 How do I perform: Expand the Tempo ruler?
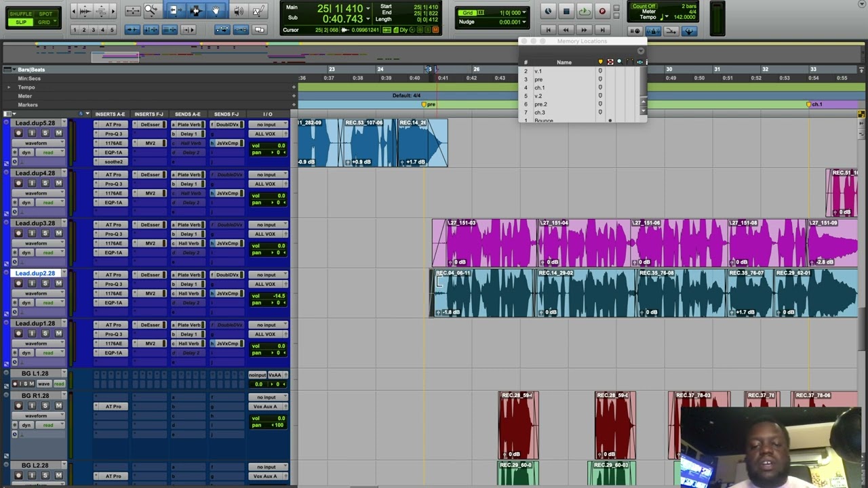pos(9,87)
